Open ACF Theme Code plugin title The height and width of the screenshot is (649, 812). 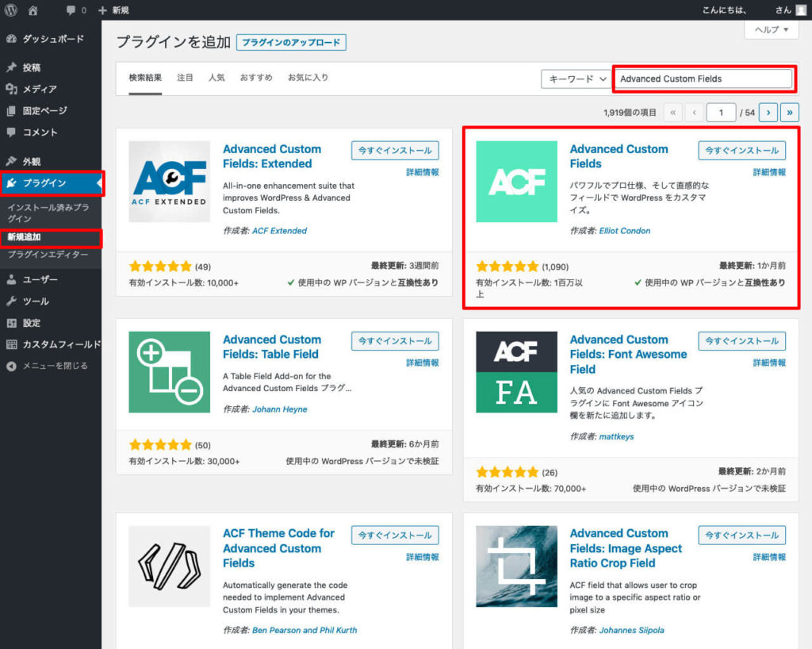click(278, 548)
